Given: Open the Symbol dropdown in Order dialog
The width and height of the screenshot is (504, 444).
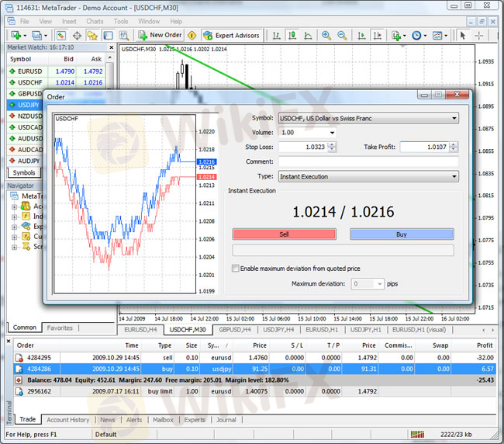Looking at the screenshot, I should point(453,119).
